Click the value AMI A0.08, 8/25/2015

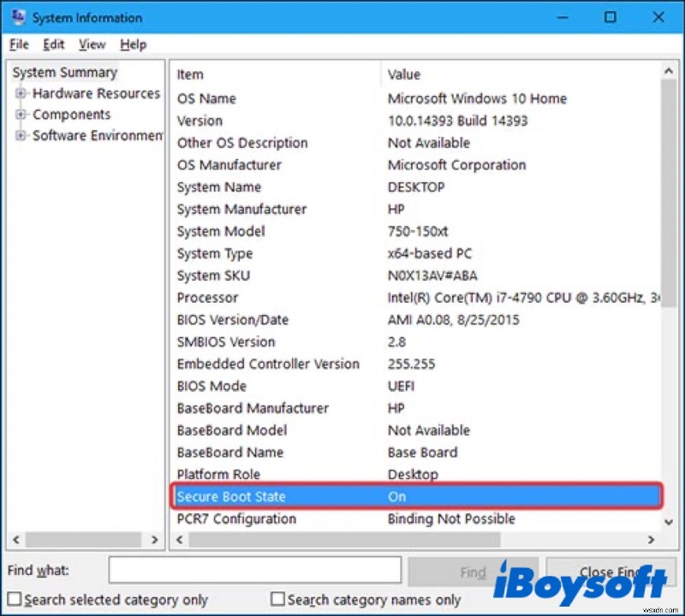click(x=454, y=320)
